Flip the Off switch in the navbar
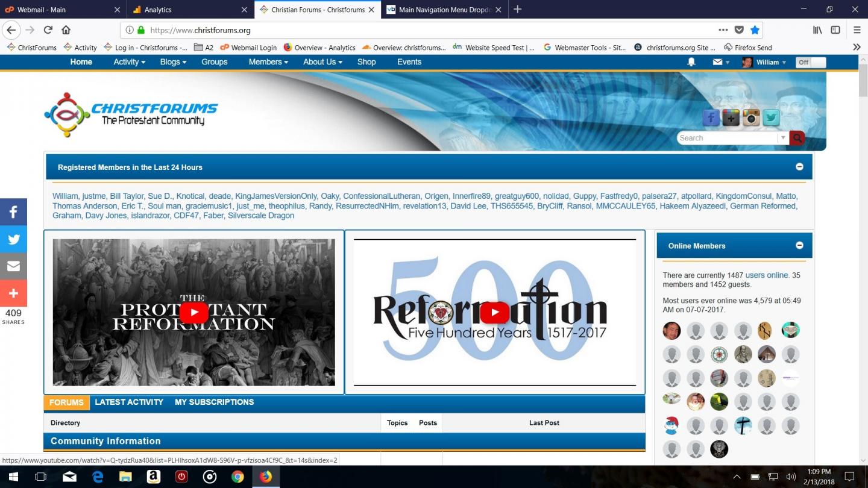This screenshot has height=488, width=868. coord(811,62)
